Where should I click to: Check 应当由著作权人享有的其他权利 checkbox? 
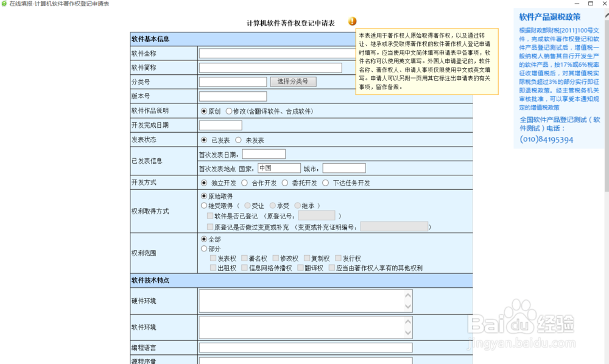pos(332,267)
